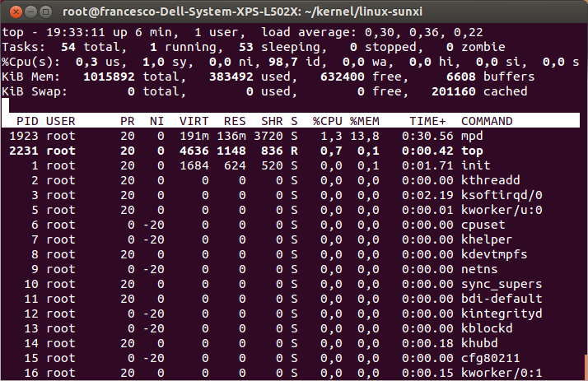Click the bdi-default process command
588x381 pixels.
tap(502, 299)
